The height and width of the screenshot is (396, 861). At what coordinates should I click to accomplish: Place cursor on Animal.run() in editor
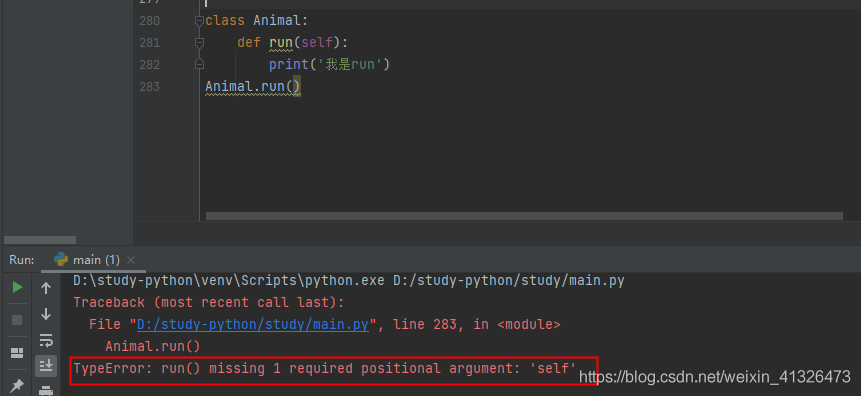[x=253, y=86]
